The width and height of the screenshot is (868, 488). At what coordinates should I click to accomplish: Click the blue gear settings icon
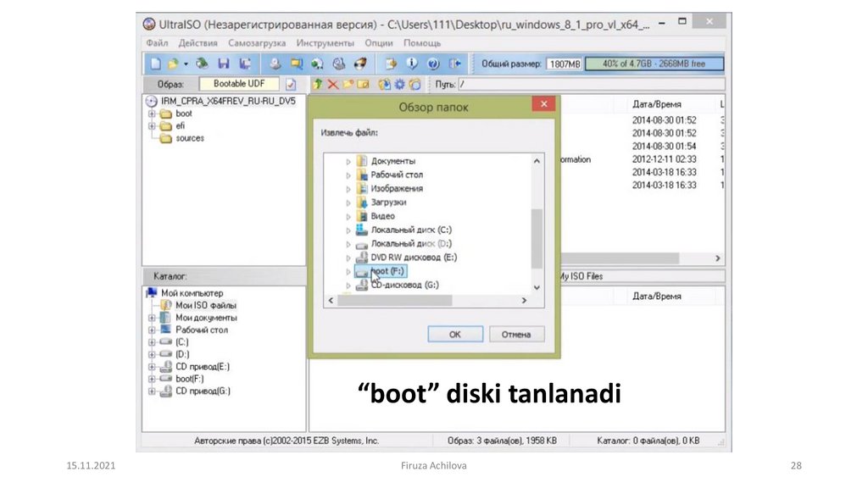400,85
